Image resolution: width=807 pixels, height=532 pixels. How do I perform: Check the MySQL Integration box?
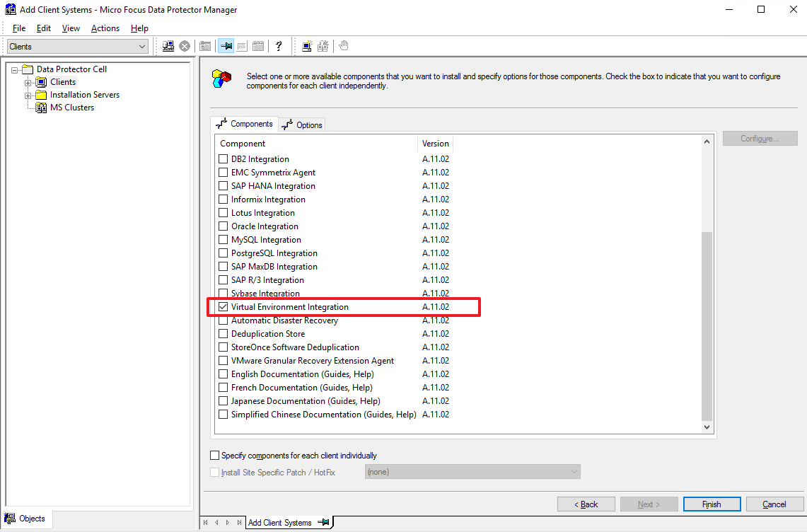(223, 240)
